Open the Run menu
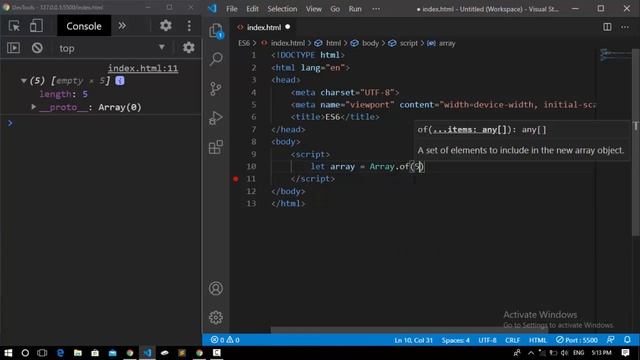640x360 pixels. (355, 9)
